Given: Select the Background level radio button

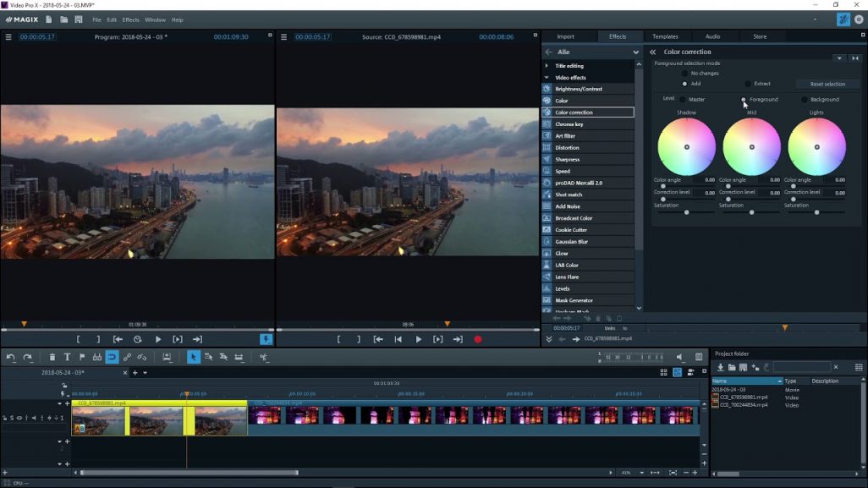Looking at the screenshot, I should pyautogui.click(x=805, y=100).
